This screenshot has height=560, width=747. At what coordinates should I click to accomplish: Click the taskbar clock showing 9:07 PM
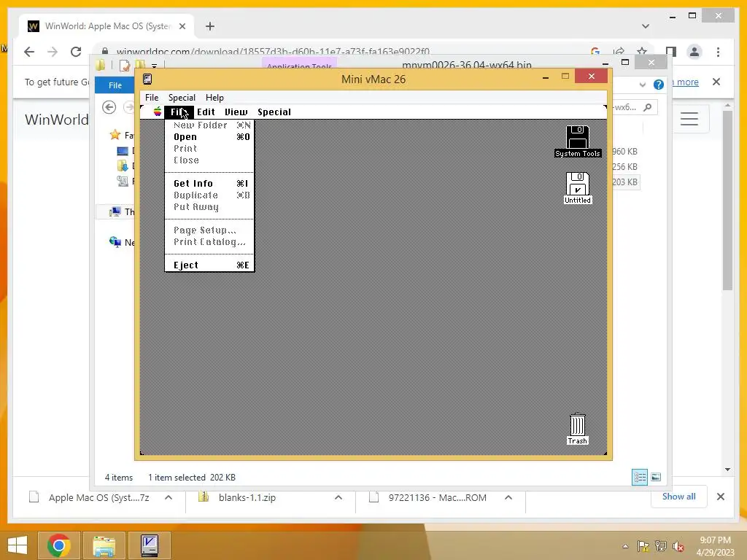(x=715, y=546)
